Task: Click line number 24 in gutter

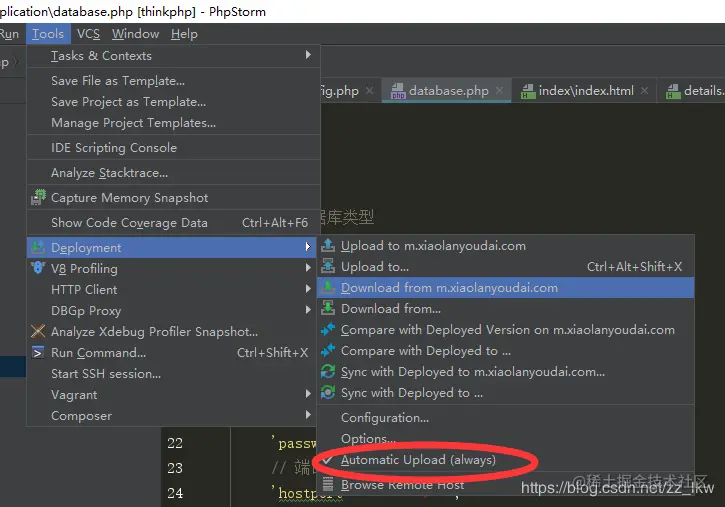Action: pyautogui.click(x=175, y=493)
